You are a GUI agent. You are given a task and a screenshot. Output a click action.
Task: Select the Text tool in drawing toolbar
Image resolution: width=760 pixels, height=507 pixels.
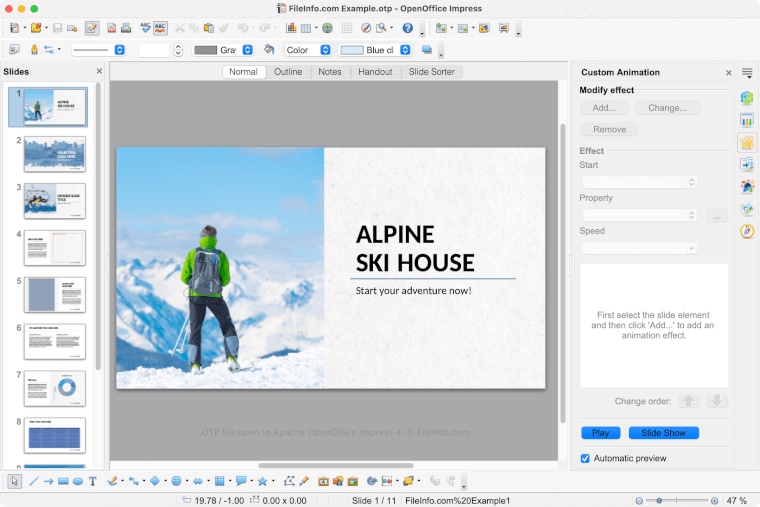[x=93, y=481]
